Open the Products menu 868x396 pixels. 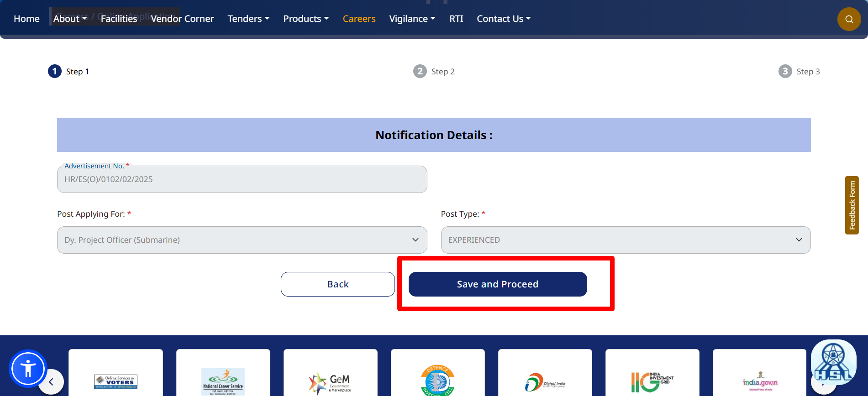click(x=306, y=19)
